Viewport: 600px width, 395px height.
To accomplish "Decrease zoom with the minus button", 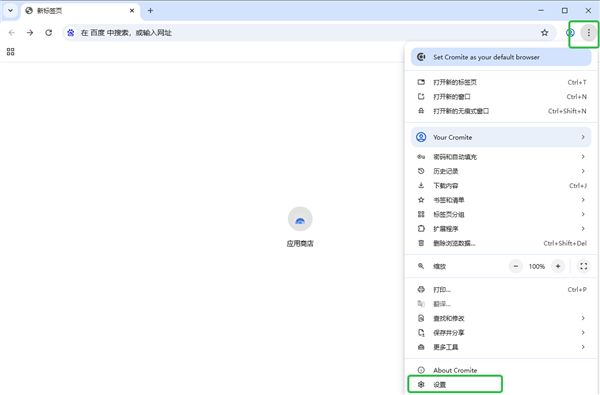I will [515, 266].
